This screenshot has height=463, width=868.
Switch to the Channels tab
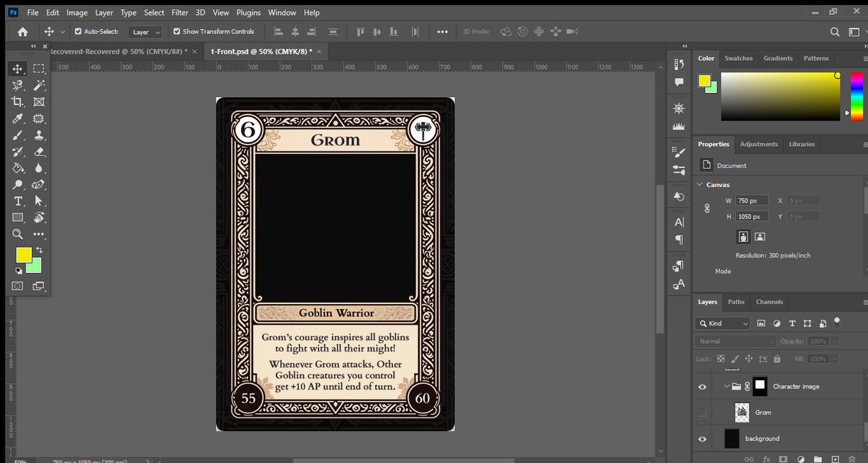click(x=769, y=302)
